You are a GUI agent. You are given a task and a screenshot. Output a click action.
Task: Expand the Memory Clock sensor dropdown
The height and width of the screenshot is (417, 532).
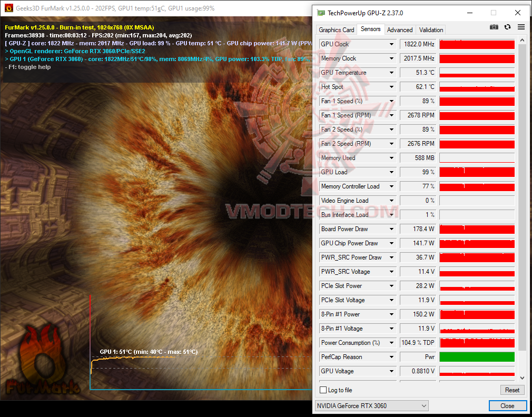coord(391,58)
